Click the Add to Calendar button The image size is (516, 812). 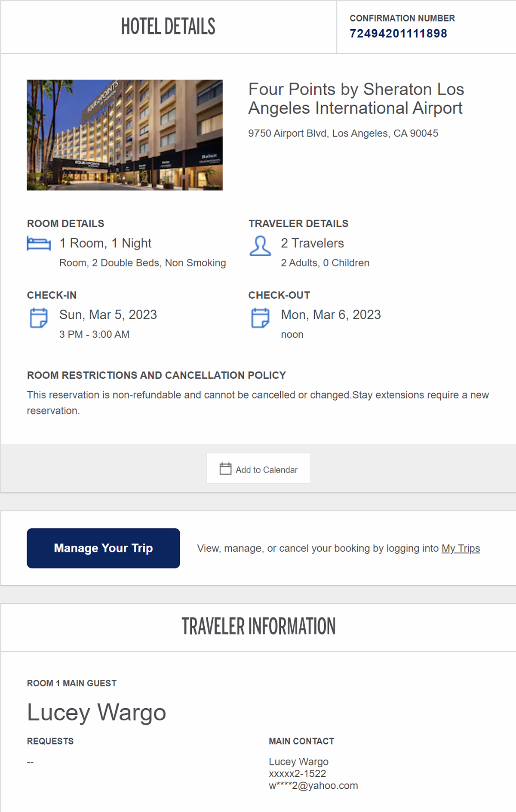coord(258,468)
